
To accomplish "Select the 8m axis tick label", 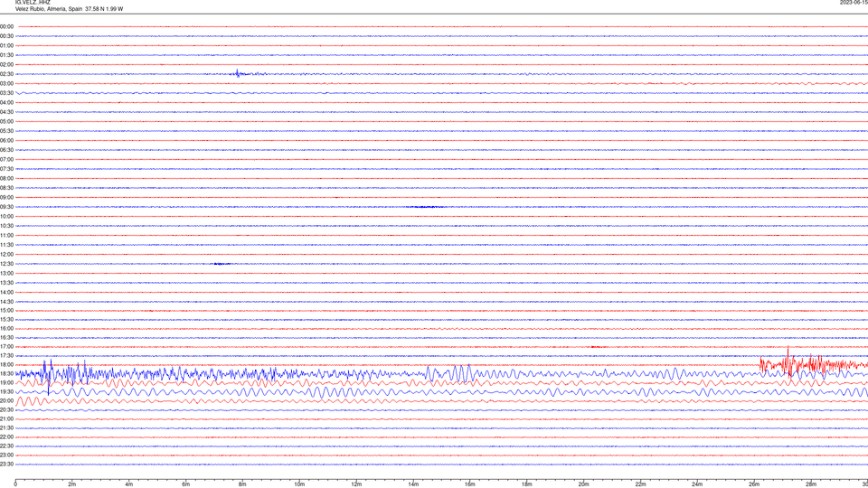I will coord(243,484).
